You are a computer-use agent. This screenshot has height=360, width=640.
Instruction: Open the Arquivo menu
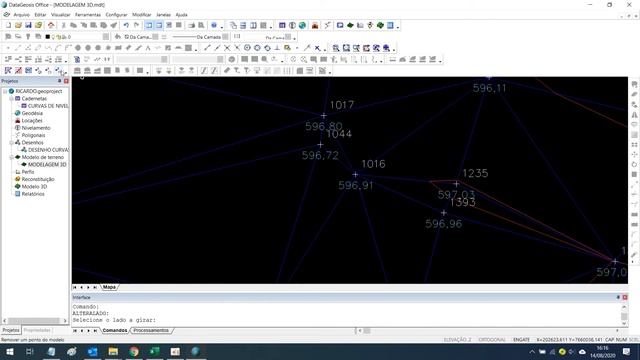(21, 15)
